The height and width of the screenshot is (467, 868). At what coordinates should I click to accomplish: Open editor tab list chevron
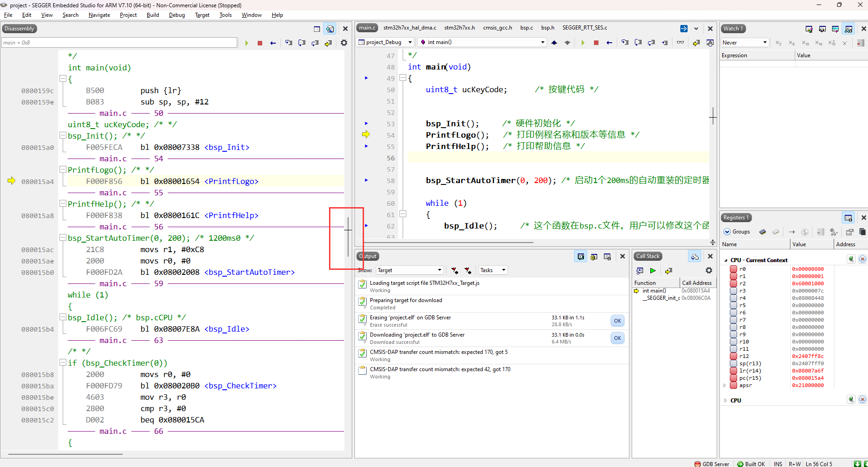[696, 29]
